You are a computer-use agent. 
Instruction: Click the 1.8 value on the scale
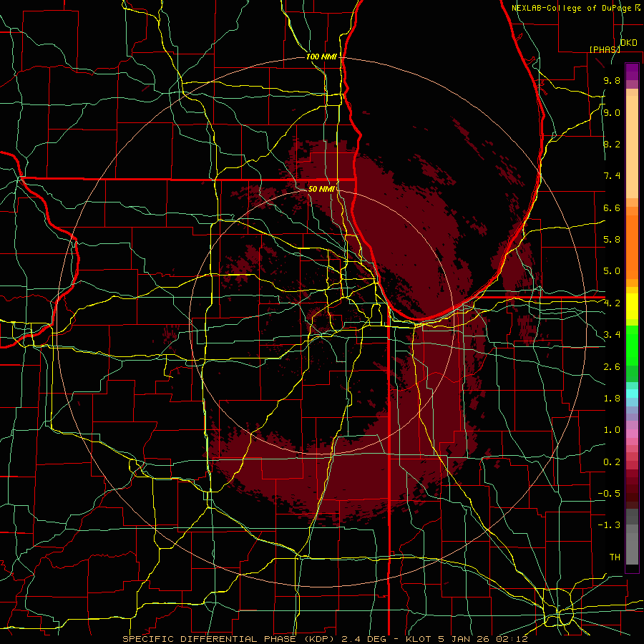click(612, 399)
